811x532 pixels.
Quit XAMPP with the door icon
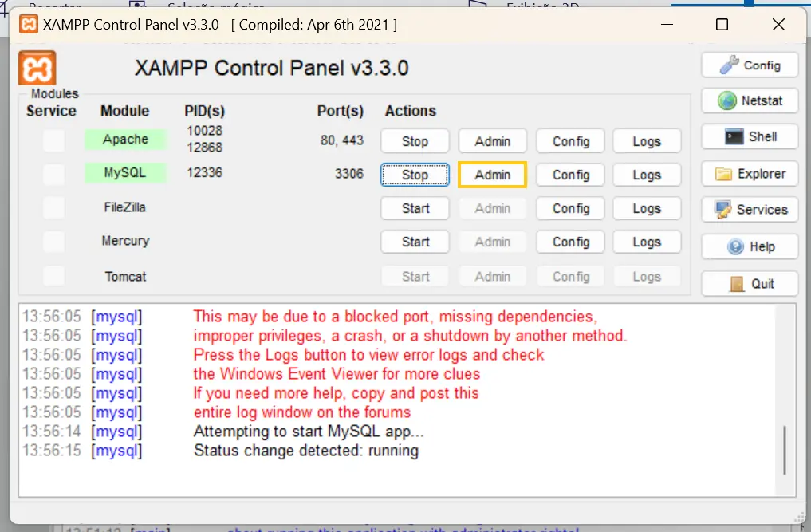coord(750,284)
